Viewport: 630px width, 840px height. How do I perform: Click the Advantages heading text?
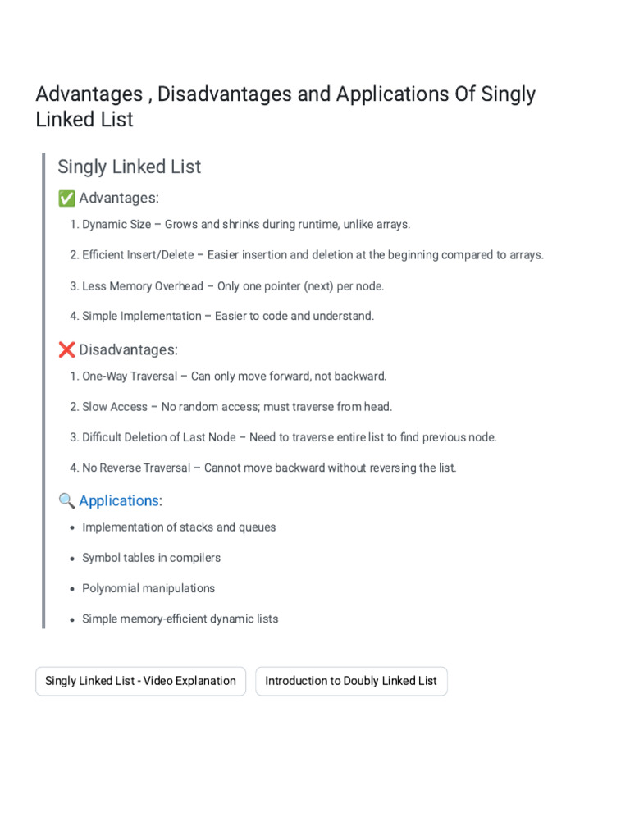(x=119, y=199)
